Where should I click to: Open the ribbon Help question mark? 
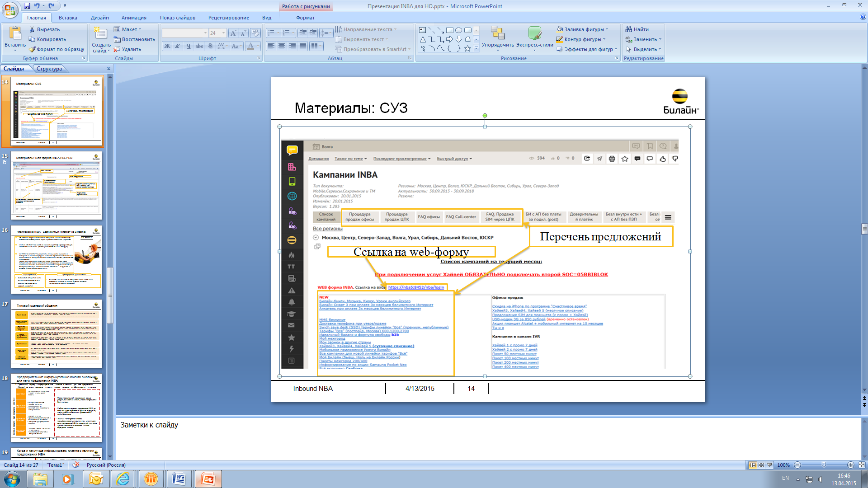tap(863, 17)
